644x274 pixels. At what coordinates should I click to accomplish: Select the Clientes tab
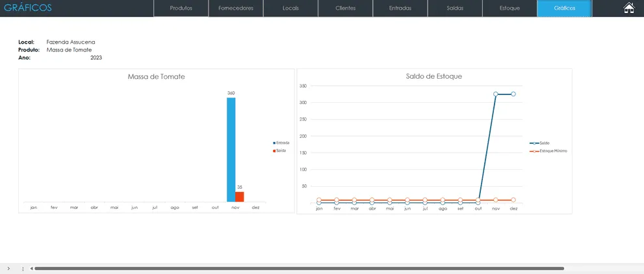(x=346, y=8)
